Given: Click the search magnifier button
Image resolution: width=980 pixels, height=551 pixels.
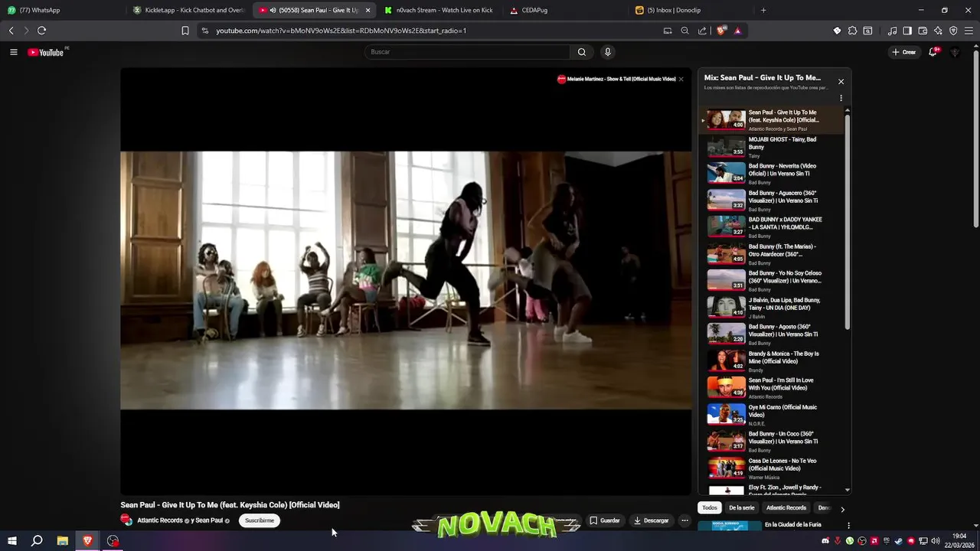Looking at the screenshot, I should 582,52.
